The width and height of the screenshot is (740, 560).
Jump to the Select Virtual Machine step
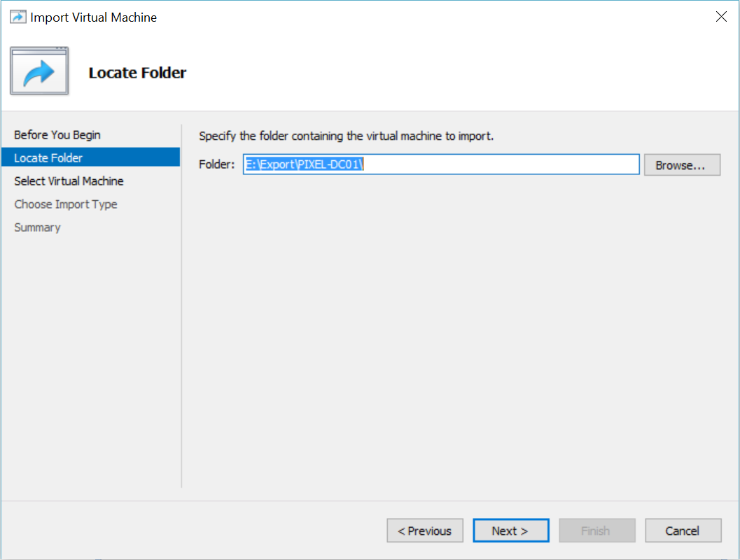point(69,181)
